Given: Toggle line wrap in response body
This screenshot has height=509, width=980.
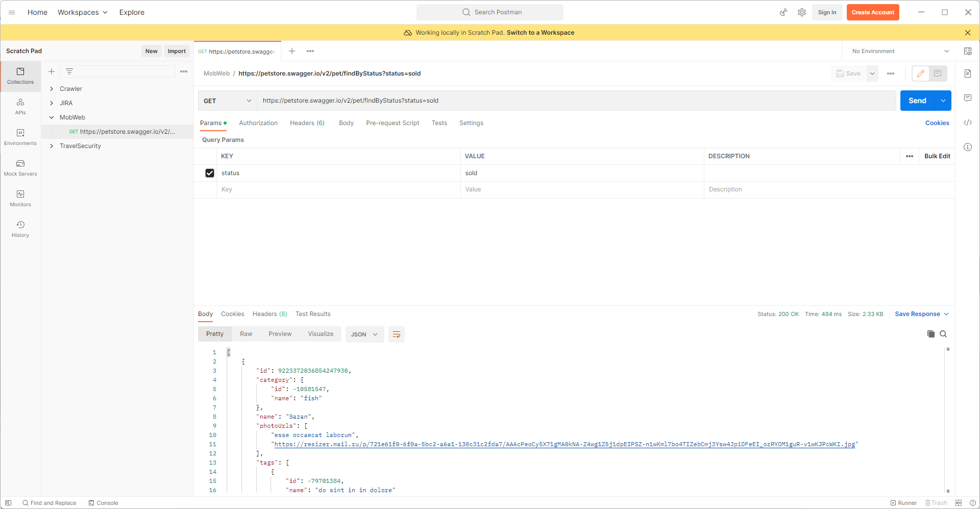Looking at the screenshot, I should pyautogui.click(x=397, y=334).
